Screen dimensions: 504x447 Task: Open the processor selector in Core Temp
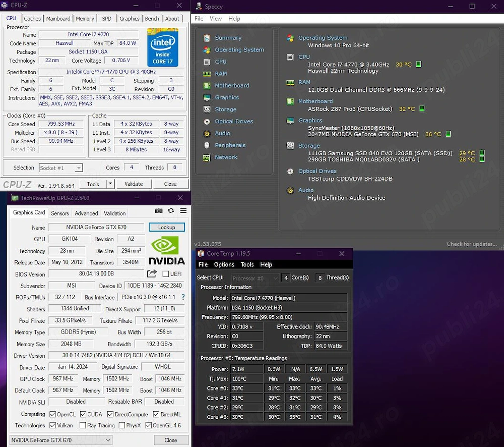(x=255, y=277)
